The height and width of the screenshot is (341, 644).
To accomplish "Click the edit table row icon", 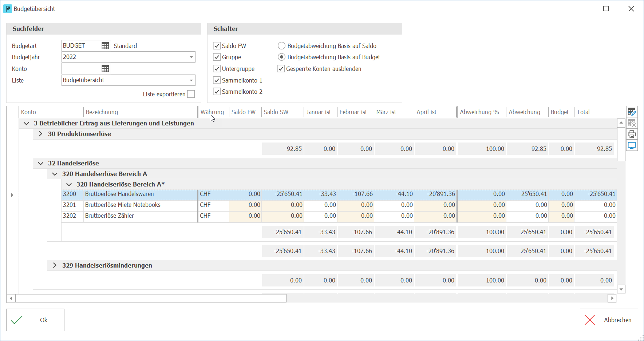I will pos(632,112).
